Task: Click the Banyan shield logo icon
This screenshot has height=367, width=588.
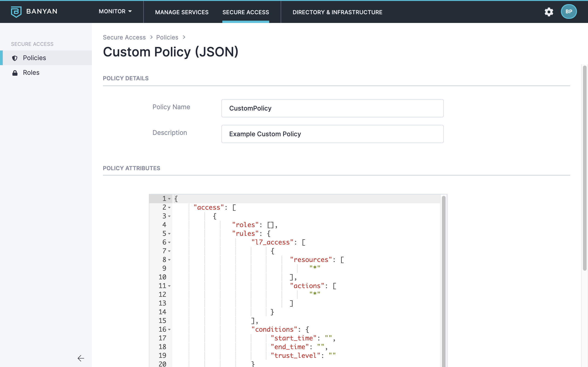Action: (16, 12)
